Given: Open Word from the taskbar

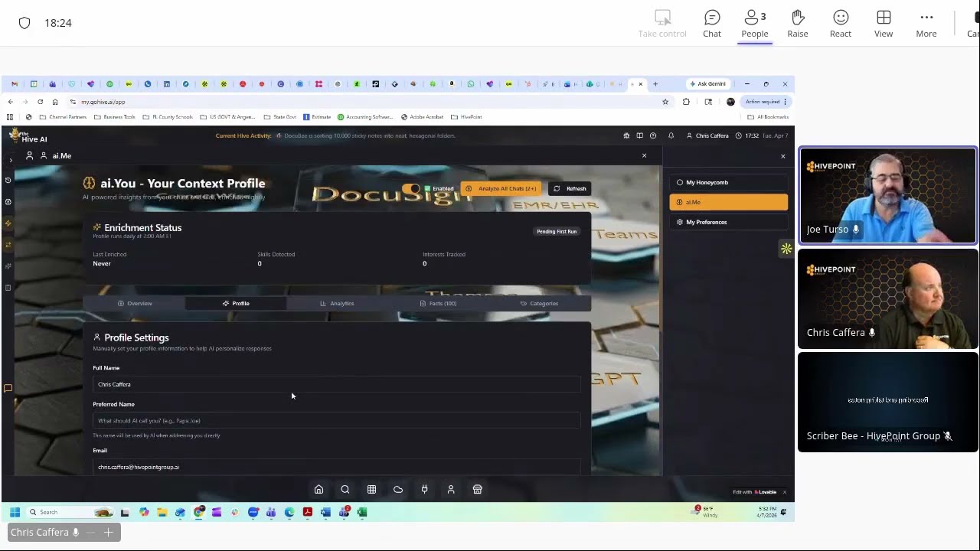Looking at the screenshot, I should pos(325,512).
